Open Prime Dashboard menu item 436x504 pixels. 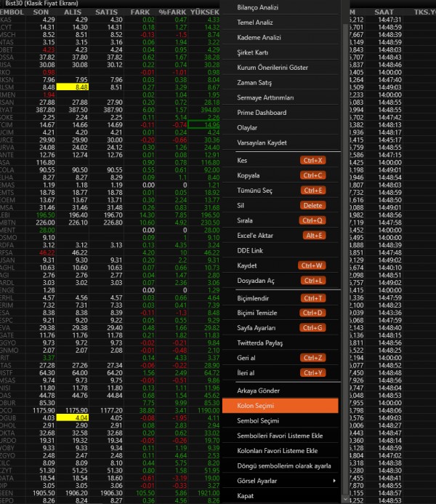click(x=280, y=113)
